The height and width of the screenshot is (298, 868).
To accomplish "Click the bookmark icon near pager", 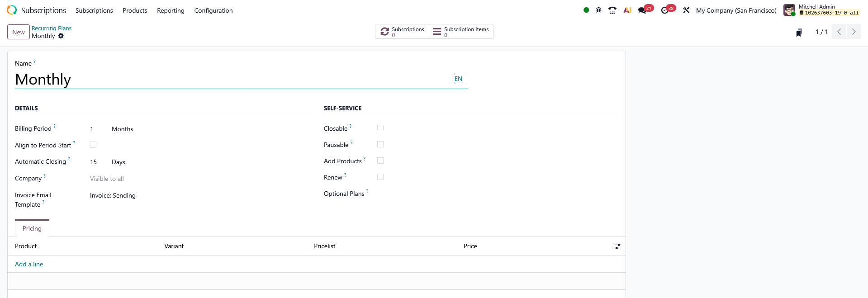I will 799,32.
